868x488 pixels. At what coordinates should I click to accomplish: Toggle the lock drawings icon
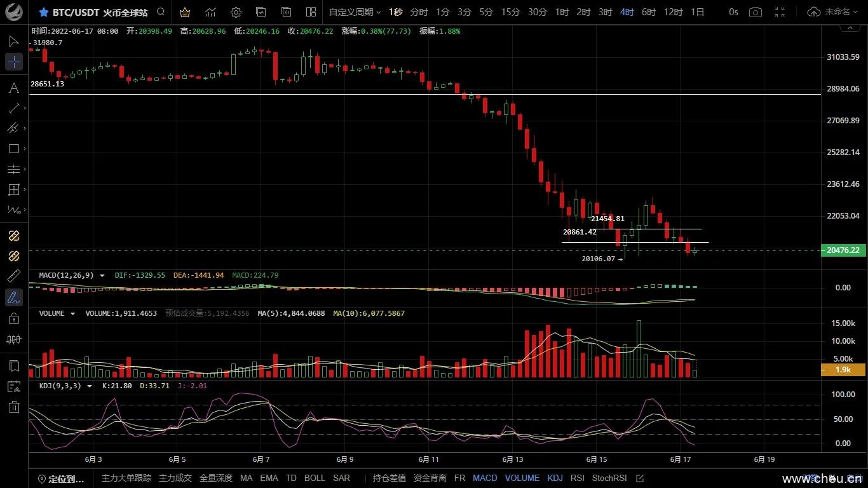tap(13, 318)
